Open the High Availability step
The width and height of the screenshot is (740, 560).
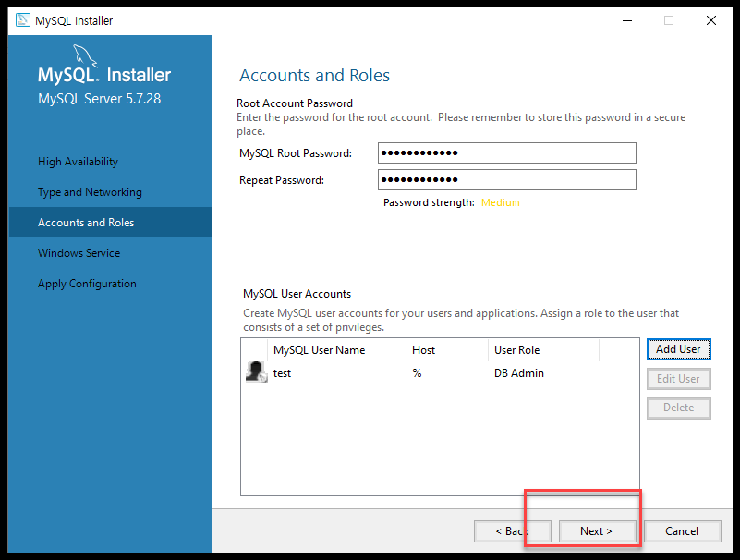tap(78, 162)
